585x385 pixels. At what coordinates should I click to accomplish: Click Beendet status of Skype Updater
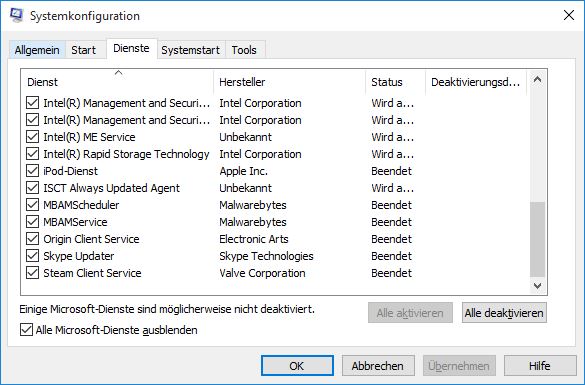tap(391, 256)
